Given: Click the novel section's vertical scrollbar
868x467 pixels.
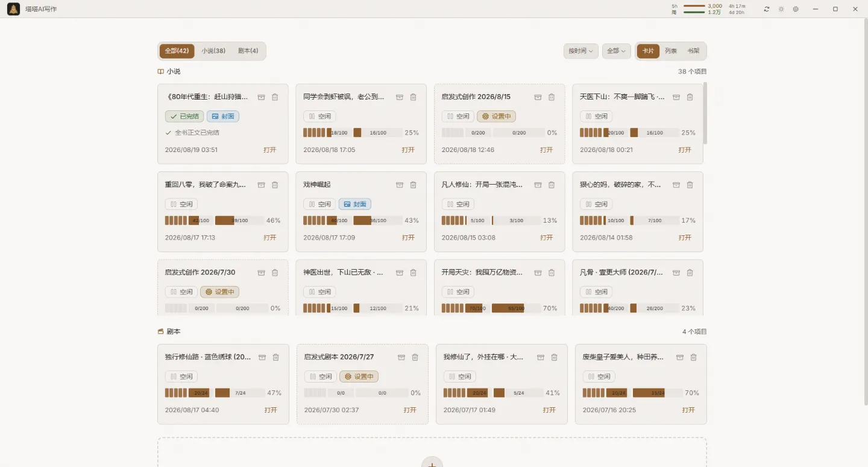Looking at the screenshot, I should tap(705, 113).
